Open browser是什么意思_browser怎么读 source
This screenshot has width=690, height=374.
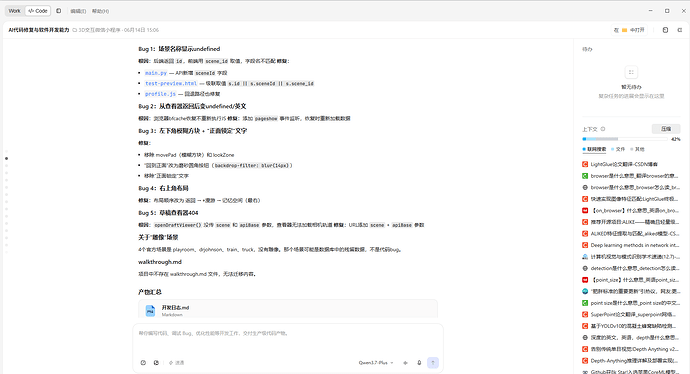click(631, 187)
